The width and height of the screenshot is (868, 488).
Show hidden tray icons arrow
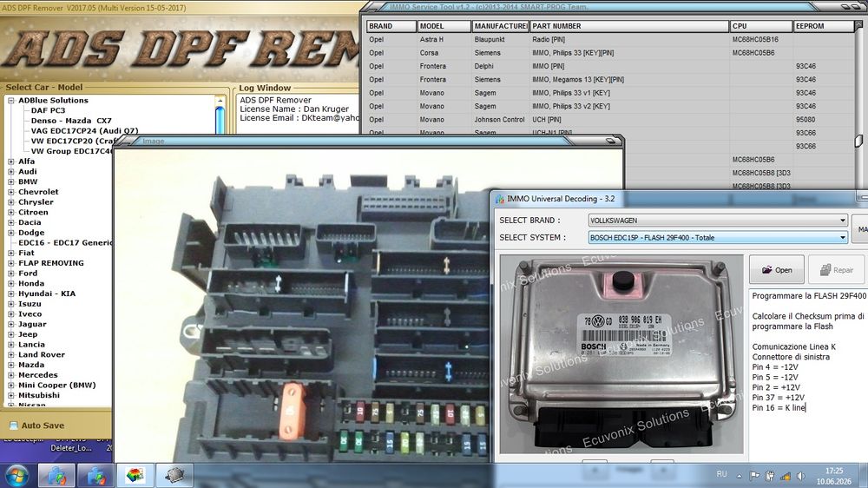tap(739, 475)
